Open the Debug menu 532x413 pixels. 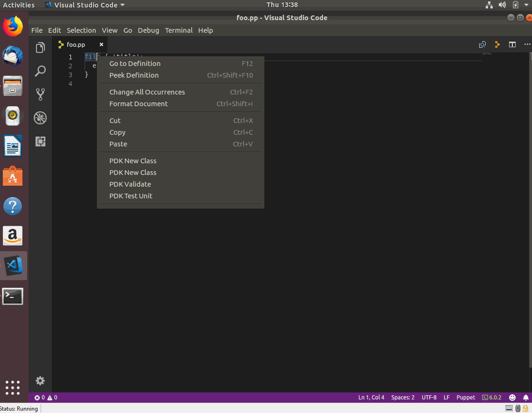[x=148, y=30]
